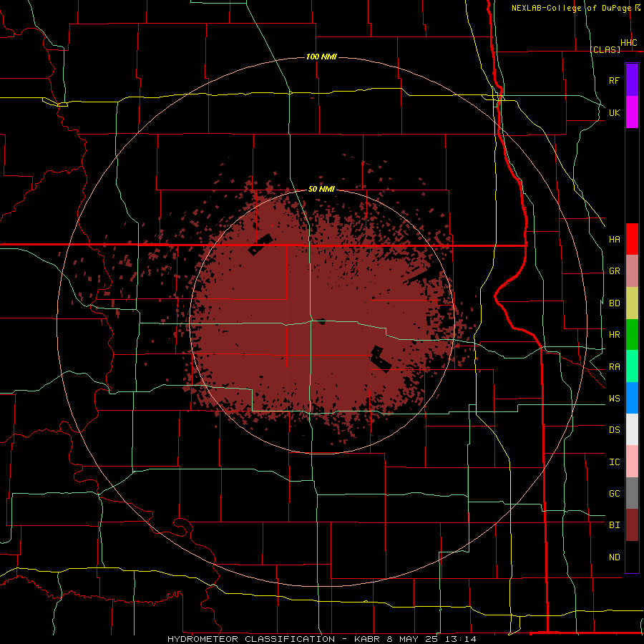Click the 50 NMI range ring label
The image size is (644, 644).
point(321,189)
